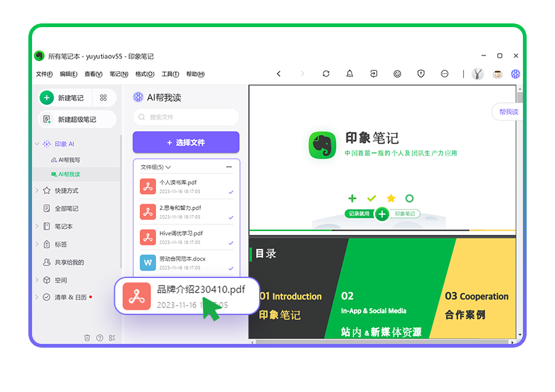Screen dimensions: 555x392
Task: Click the AI帮我读 header icon
Action: coord(138,97)
